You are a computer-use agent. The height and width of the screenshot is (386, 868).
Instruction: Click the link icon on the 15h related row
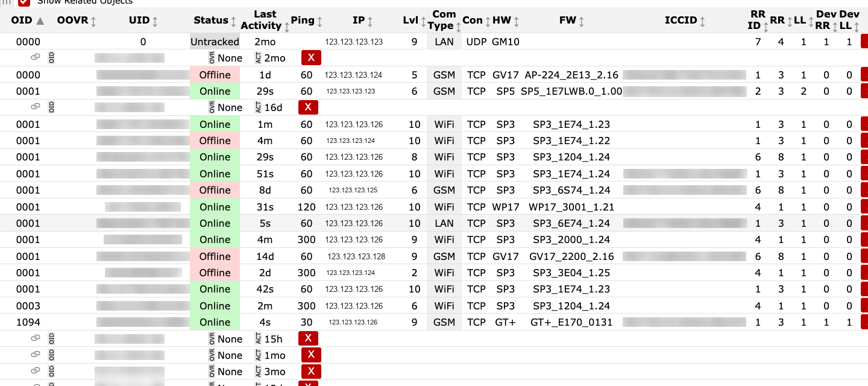[x=36, y=338]
